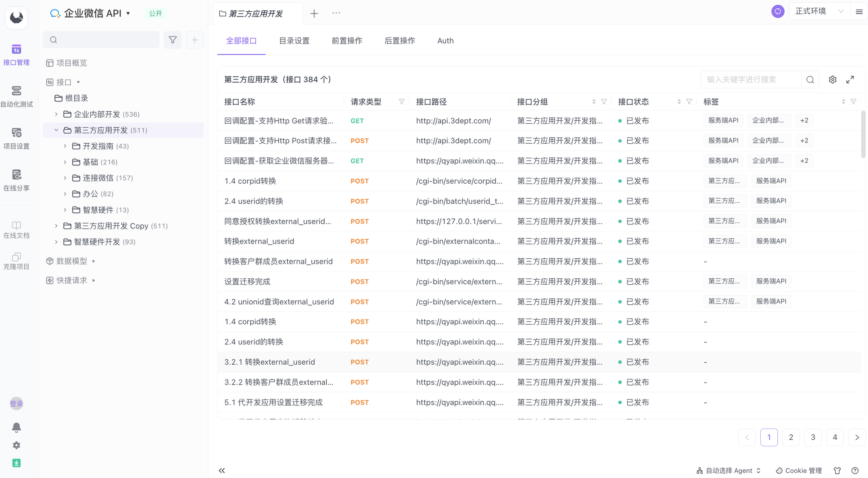Open the notifications bell icon
Viewport: 868px width, 478px height.
click(x=16, y=427)
